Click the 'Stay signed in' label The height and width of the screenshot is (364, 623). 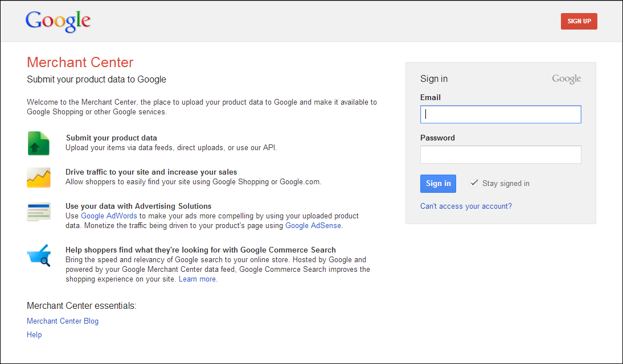click(x=506, y=183)
